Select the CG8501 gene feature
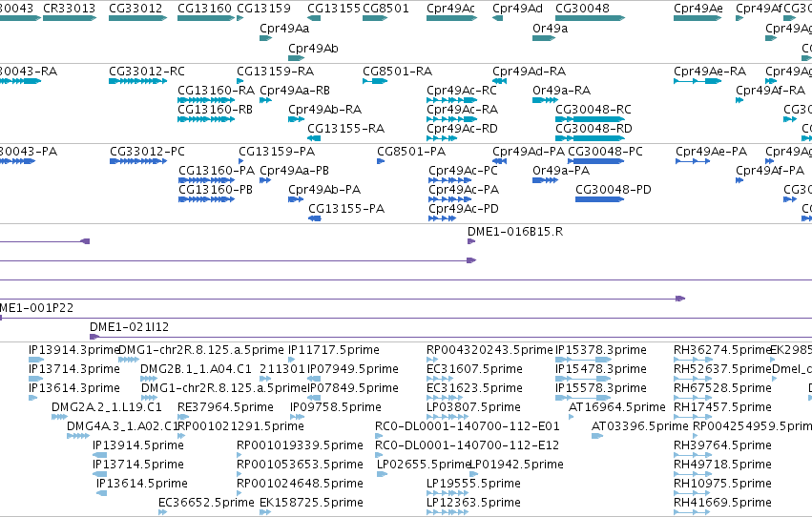This screenshot has height=517, width=812. click(375, 18)
